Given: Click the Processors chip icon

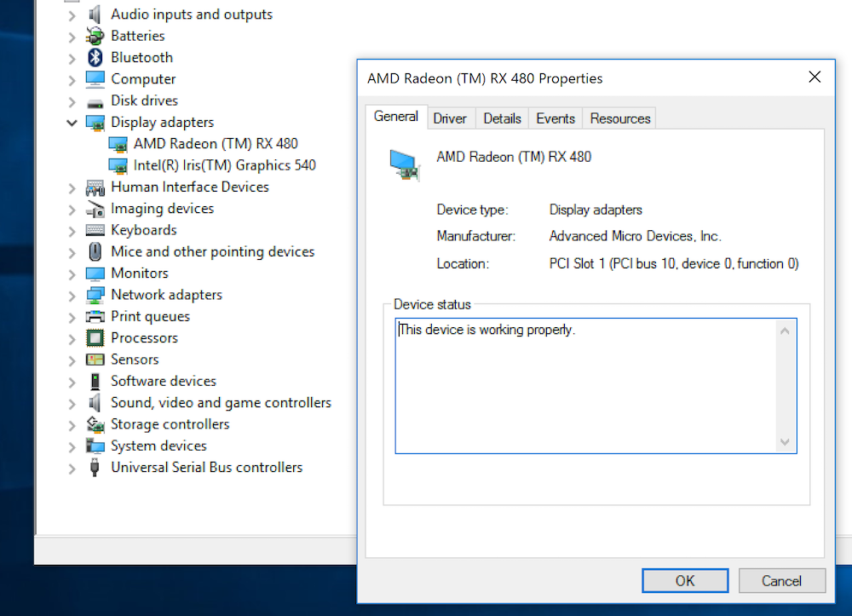Looking at the screenshot, I should 95,338.
